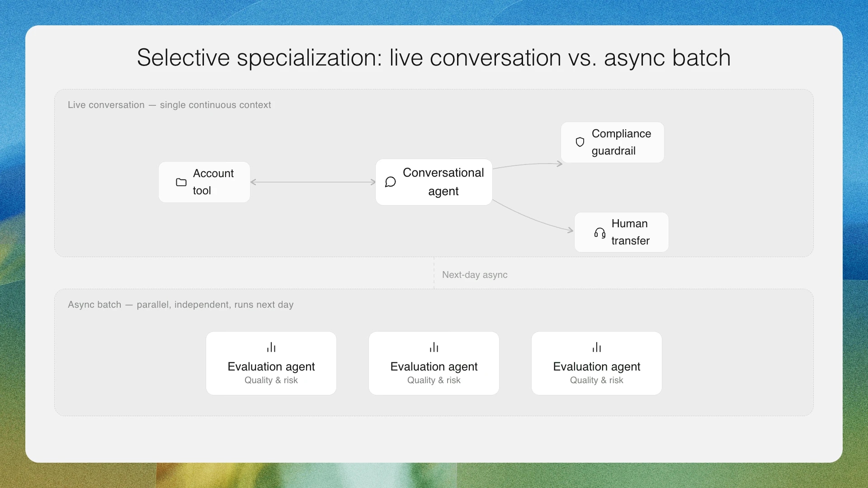
Task: Click the 'Next-day async' connector label
Action: (x=475, y=275)
